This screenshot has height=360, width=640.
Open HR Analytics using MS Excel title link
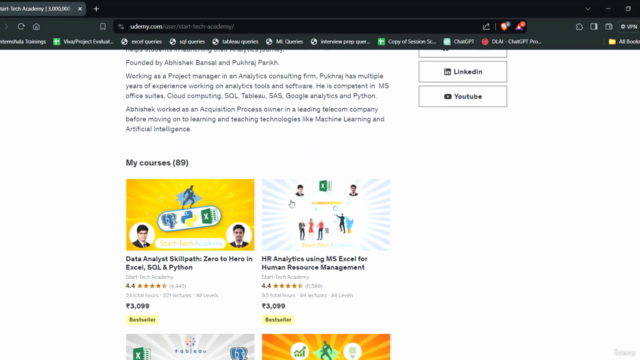click(314, 263)
